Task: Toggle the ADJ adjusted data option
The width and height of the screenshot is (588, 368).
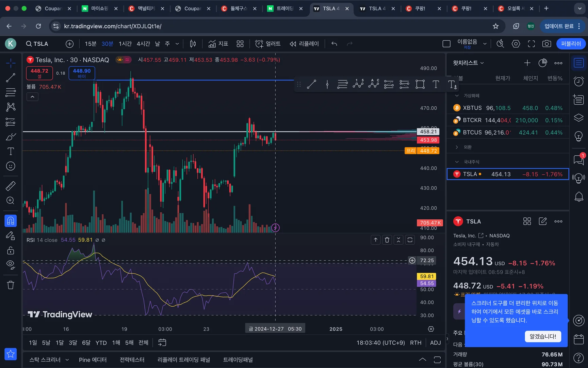Action: tap(435, 342)
